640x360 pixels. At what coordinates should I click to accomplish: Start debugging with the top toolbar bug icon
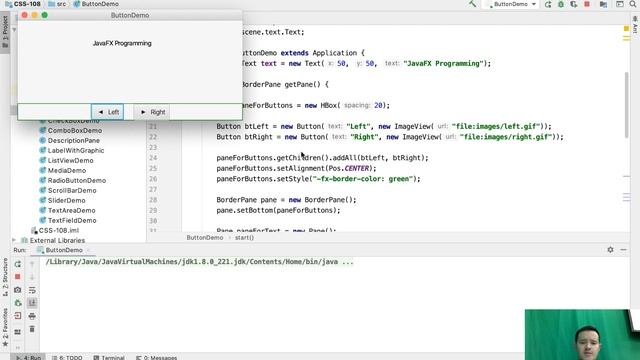[x=561, y=4]
